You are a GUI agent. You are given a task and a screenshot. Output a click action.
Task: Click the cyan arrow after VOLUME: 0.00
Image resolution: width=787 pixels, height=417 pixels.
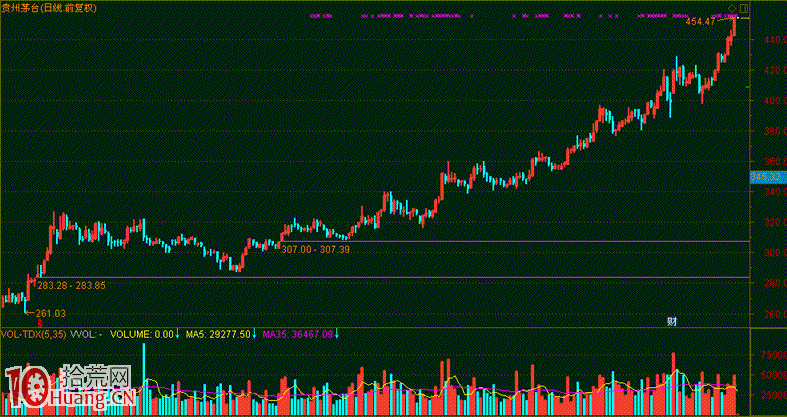tap(178, 334)
